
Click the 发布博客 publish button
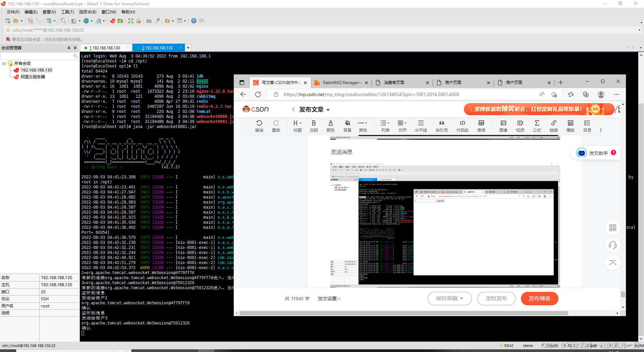539,299
